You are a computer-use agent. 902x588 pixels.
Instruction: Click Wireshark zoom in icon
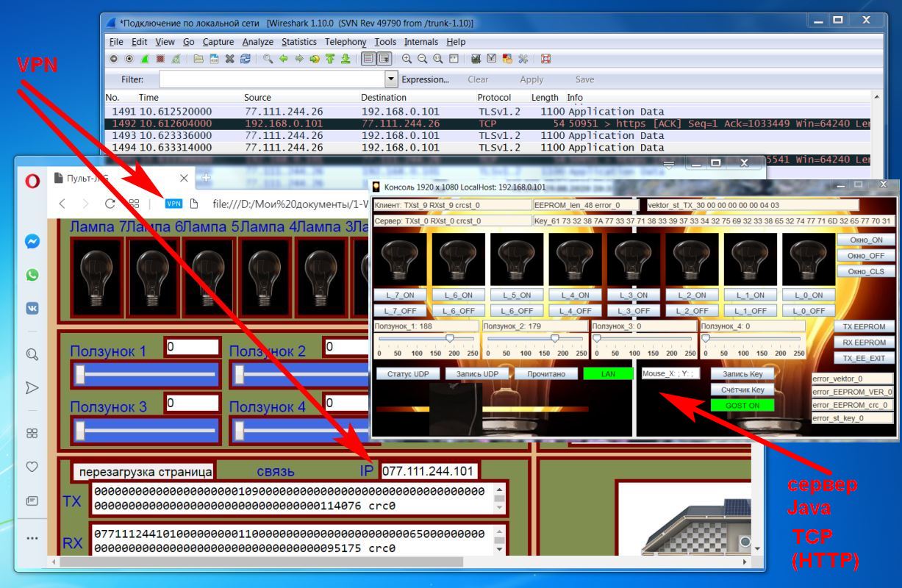pyautogui.click(x=407, y=58)
